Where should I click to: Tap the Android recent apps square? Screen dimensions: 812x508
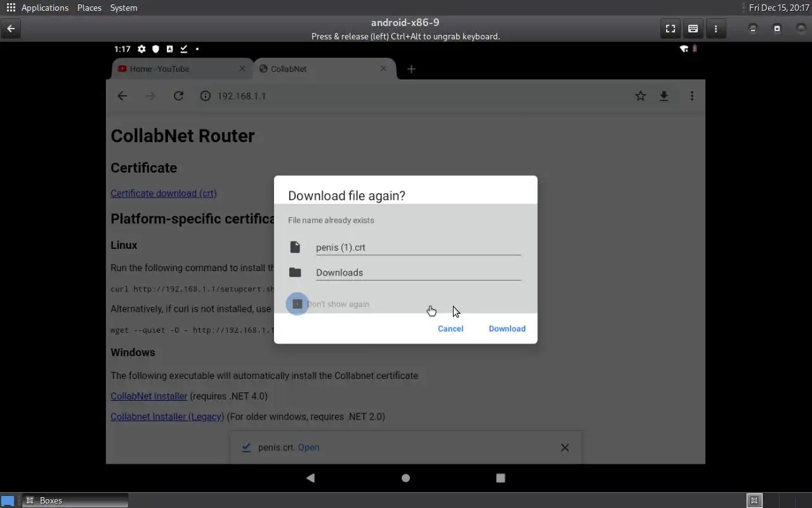coord(501,478)
